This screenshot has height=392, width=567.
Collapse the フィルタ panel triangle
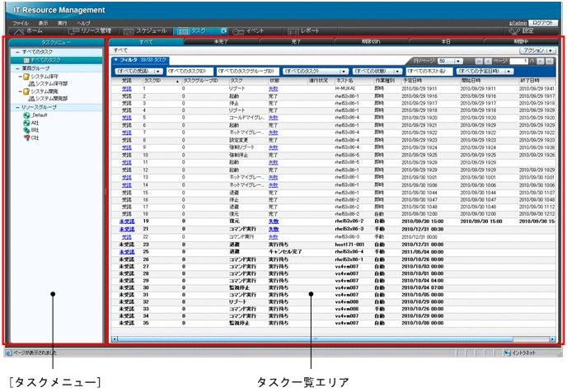coord(116,60)
